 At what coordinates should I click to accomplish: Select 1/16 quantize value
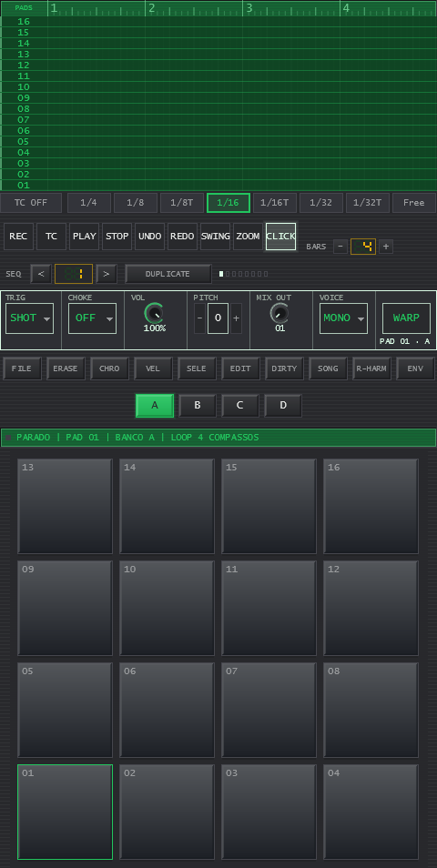[x=229, y=203]
